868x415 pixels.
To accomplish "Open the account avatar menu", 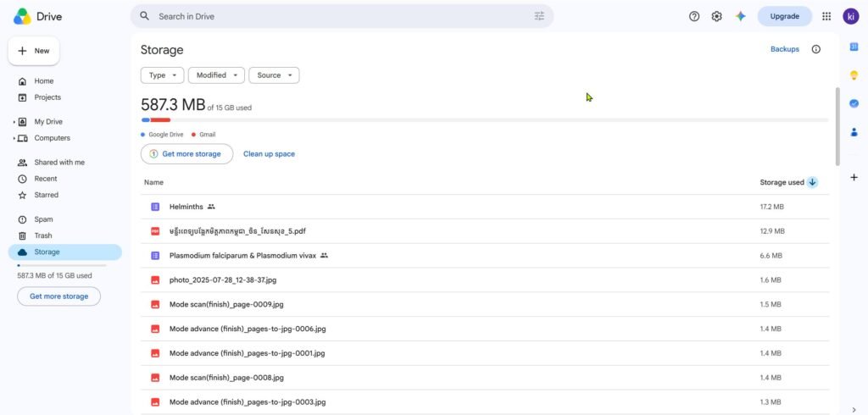I will tap(850, 16).
